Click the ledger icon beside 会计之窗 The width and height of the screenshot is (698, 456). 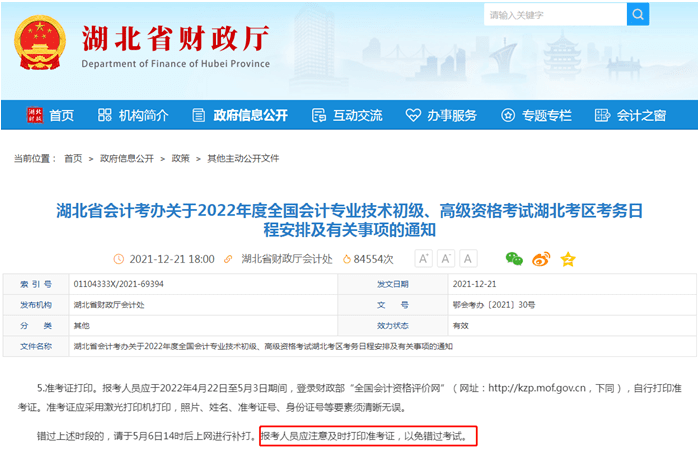click(x=602, y=115)
